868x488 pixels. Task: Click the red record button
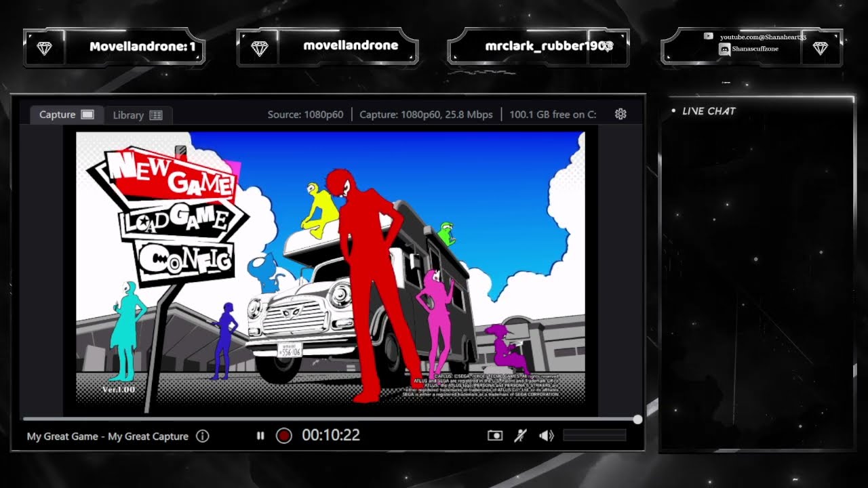[284, 436]
